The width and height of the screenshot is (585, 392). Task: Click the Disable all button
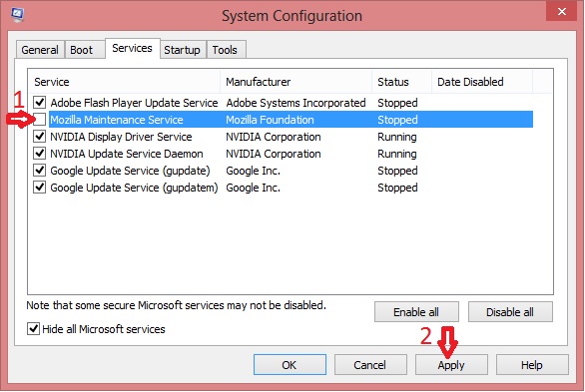pos(510,312)
